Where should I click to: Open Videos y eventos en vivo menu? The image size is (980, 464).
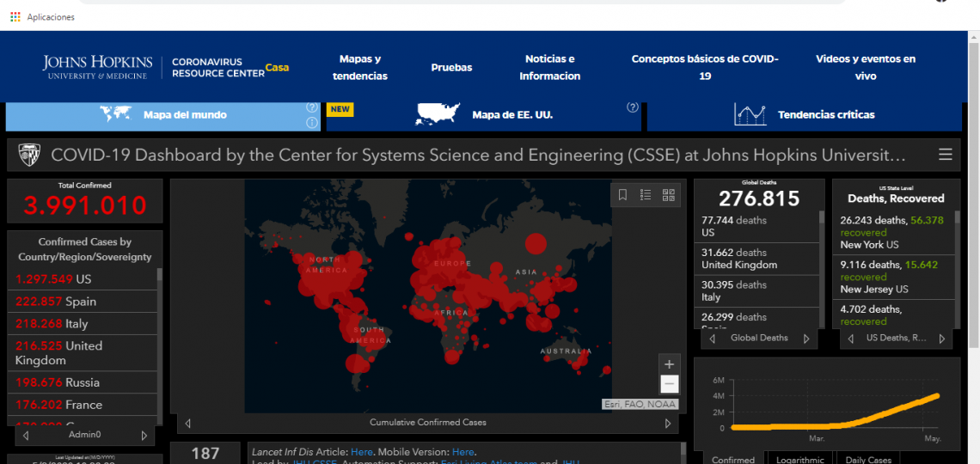click(x=866, y=67)
